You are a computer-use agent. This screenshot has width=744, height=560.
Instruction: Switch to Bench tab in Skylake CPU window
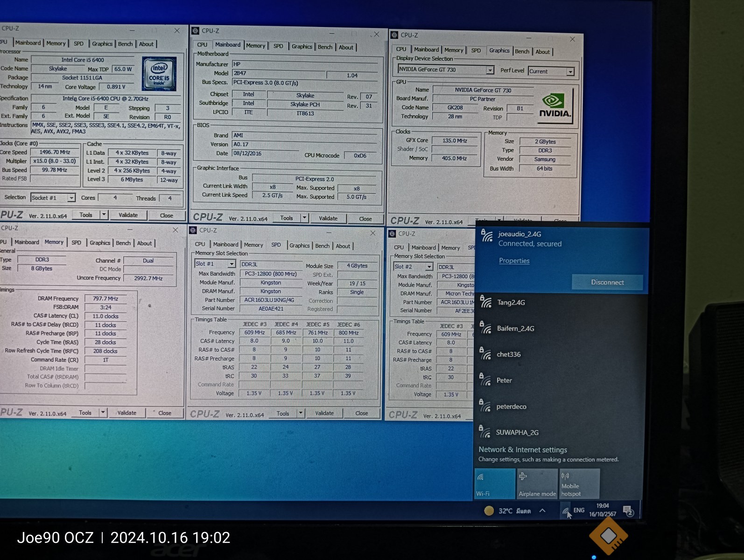[125, 44]
